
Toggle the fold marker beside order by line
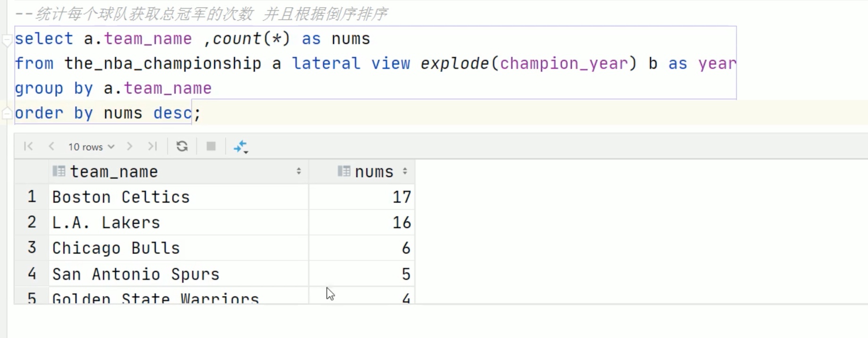click(x=7, y=113)
